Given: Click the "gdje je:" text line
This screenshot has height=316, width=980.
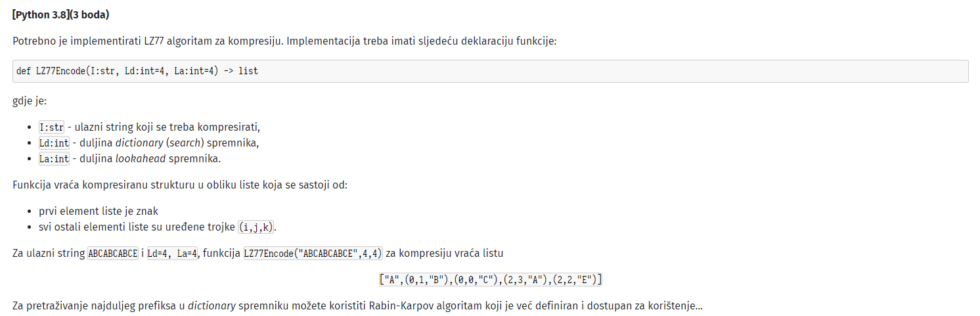Looking at the screenshot, I should [30, 102].
